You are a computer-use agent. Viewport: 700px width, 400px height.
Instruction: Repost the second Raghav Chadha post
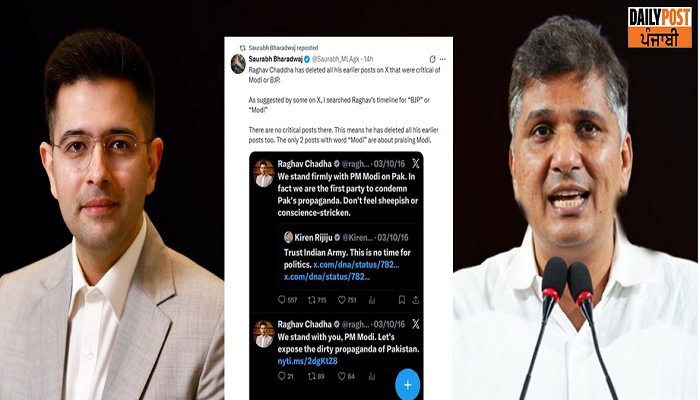(x=312, y=376)
